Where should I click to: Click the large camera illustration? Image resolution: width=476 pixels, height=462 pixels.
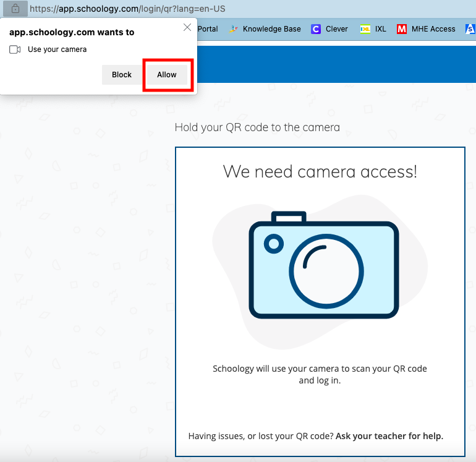click(x=323, y=265)
